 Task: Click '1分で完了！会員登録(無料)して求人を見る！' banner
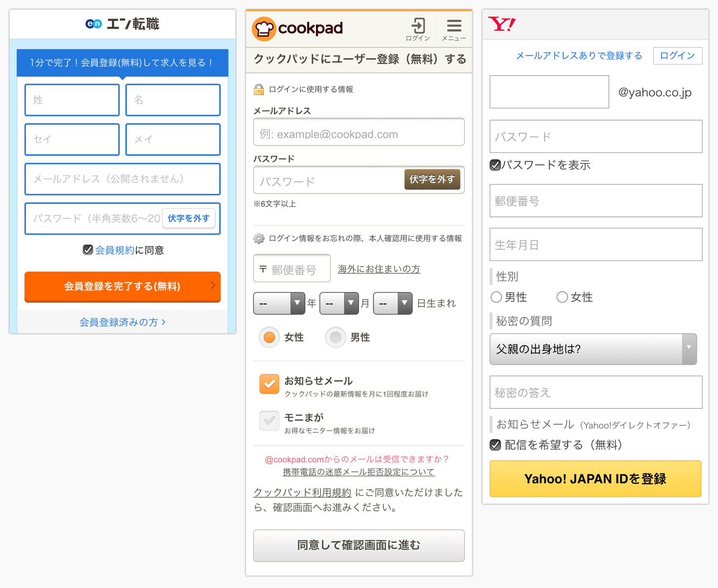coord(123,63)
